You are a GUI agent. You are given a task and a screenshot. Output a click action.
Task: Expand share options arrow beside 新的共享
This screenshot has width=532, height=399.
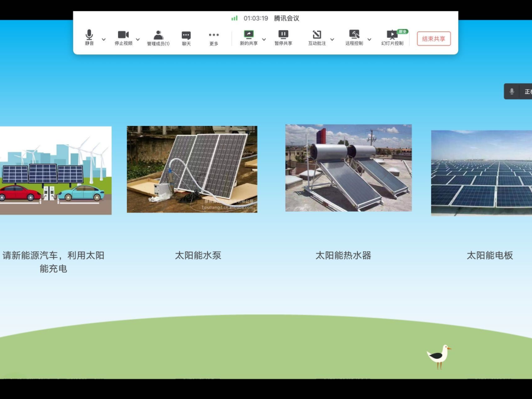[264, 40]
